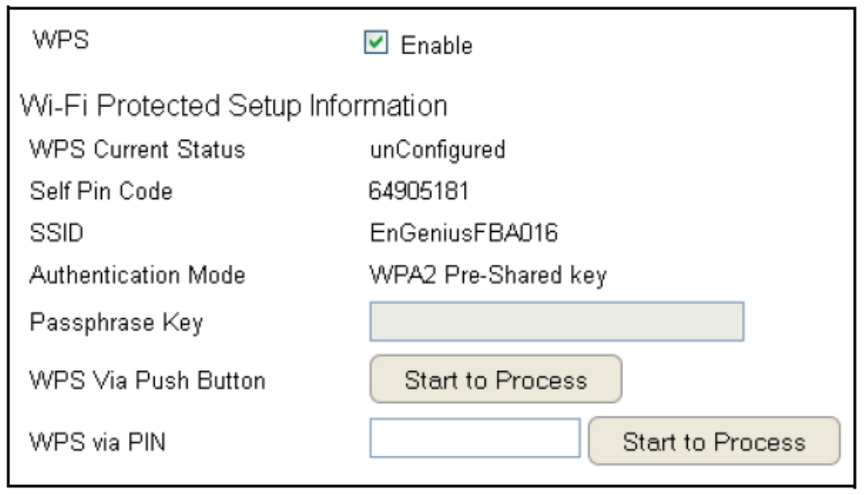868x495 pixels.
Task: Click the WPS Current Status label
Action: pyautogui.click(x=137, y=150)
